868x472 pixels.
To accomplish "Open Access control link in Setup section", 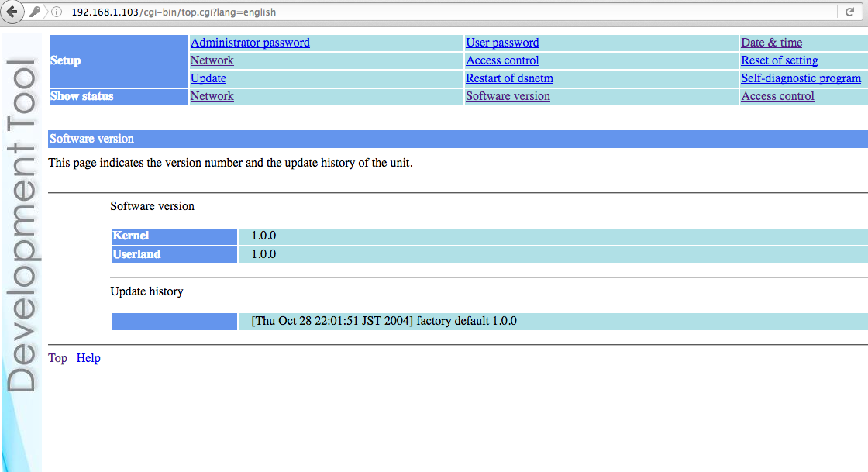I will 502,60.
